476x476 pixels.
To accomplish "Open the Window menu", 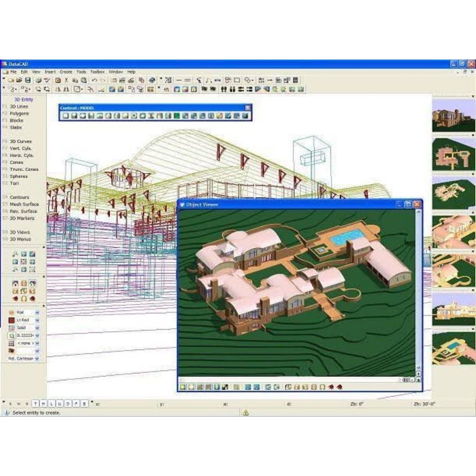I will tap(116, 72).
